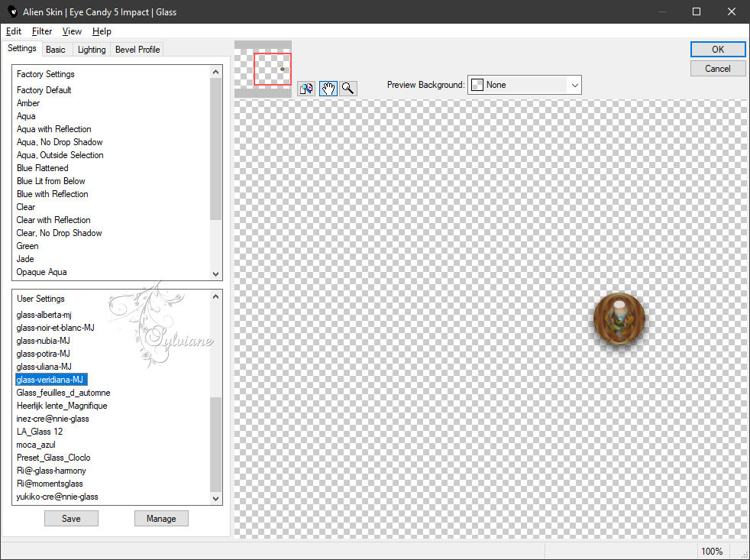The height and width of the screenshot is (560, 750).
Task: Click the glass sphere in preview area
Action: (619, 319)
